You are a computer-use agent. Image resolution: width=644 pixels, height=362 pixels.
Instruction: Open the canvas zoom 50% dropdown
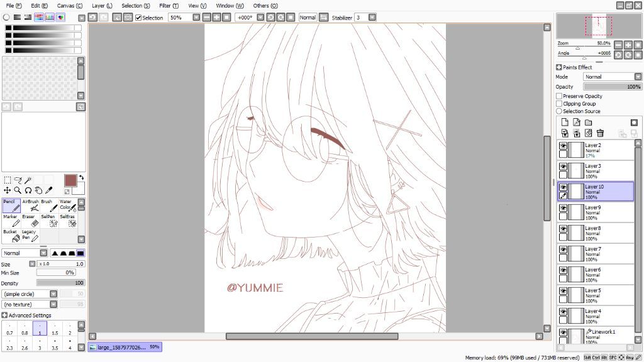coord(196,17)
